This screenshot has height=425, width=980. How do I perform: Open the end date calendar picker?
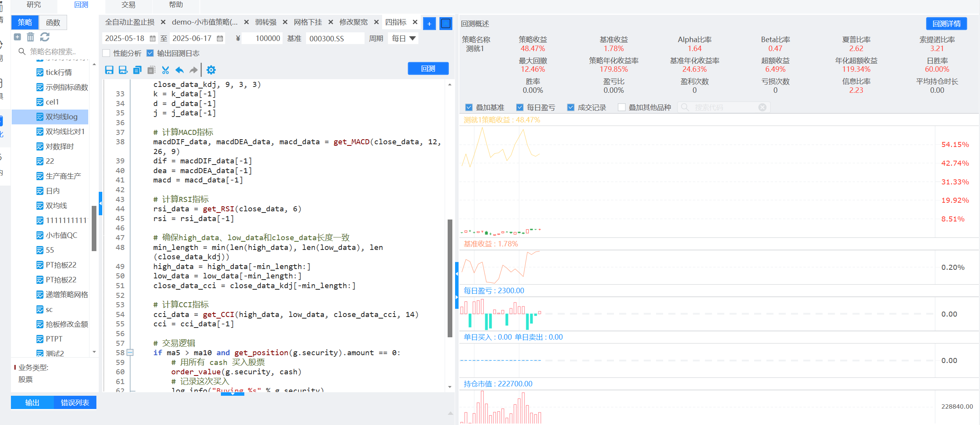pos(220,39)
